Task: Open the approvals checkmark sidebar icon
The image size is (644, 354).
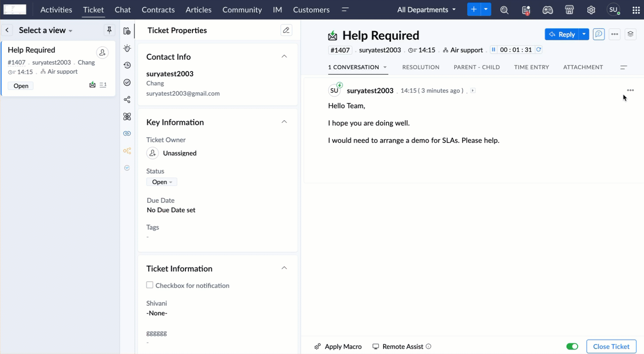Action: pyautogui.click(x=127, y=83)
